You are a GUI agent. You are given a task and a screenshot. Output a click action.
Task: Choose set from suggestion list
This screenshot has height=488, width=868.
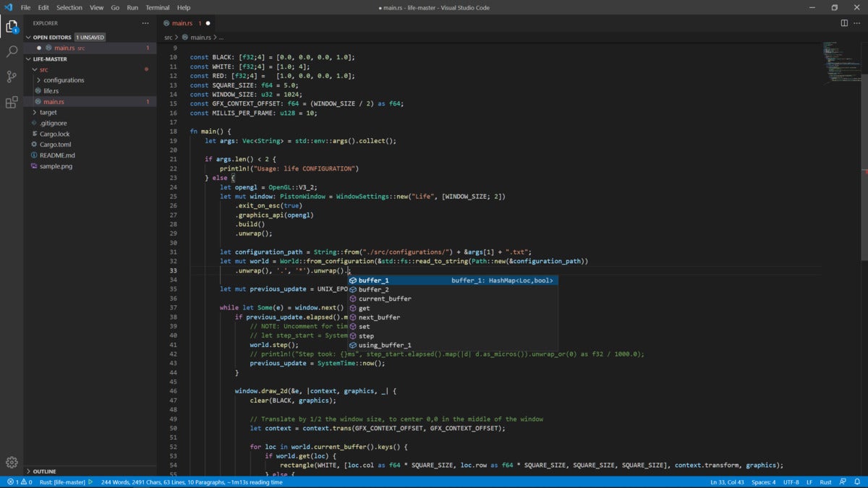pos(452,327)
